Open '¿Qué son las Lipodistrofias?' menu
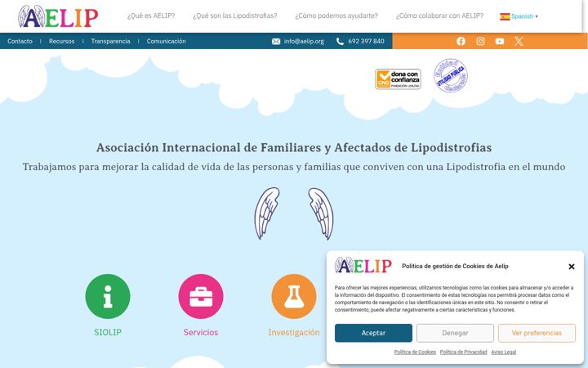Viewport: 588px width, 368px height. tap(235, 16)
